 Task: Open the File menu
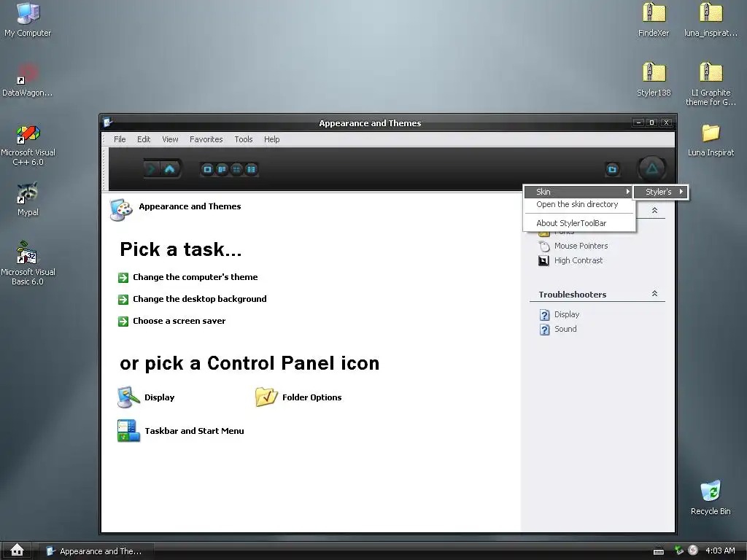pyautogui.click(x=120, y=139)
